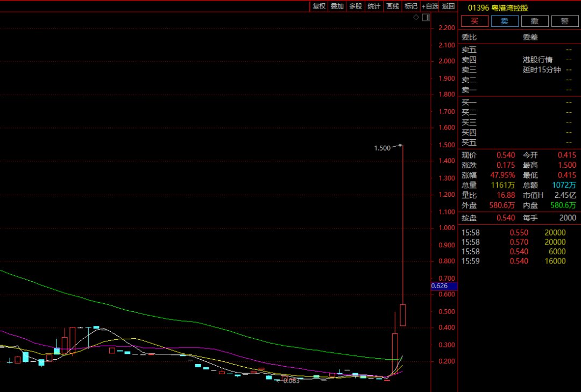Click the 延时15分钟 delay notice
The image size is (581, 392).
click(x=542, y=70)
